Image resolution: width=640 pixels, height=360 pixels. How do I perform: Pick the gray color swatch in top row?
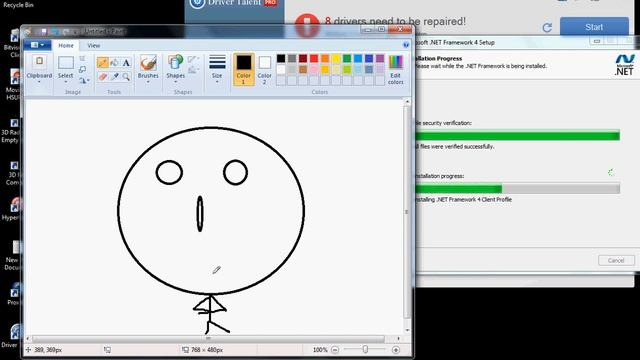[x=292, y=59]
